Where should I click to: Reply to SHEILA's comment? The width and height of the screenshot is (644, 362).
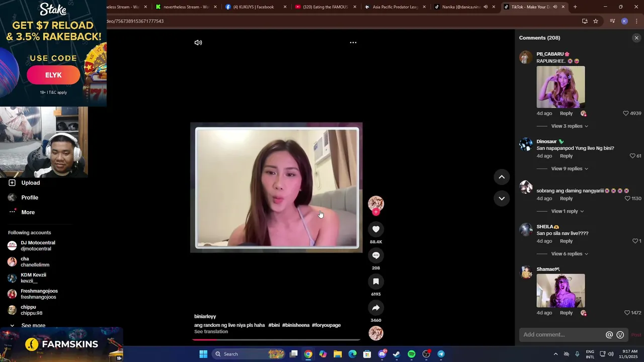pos(566,241)
